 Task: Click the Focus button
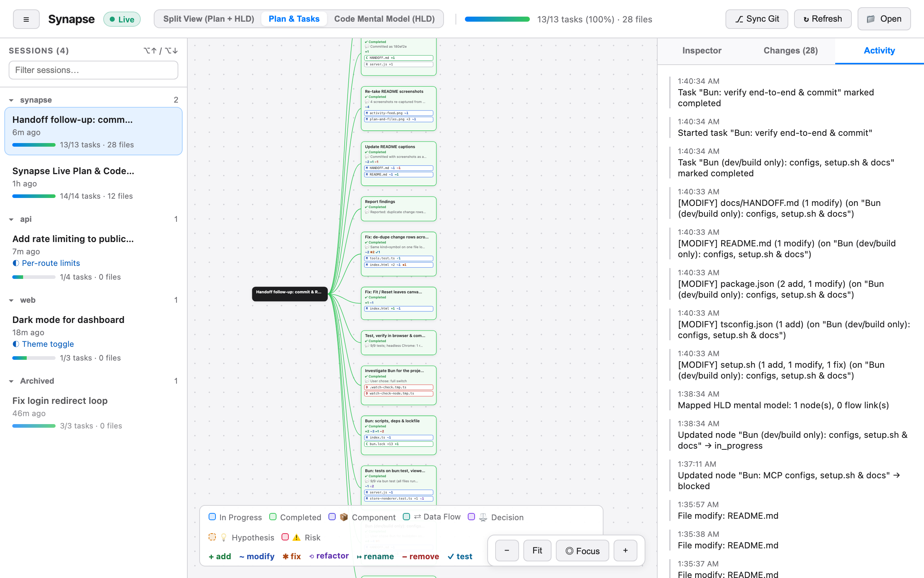tap(582, 551)
